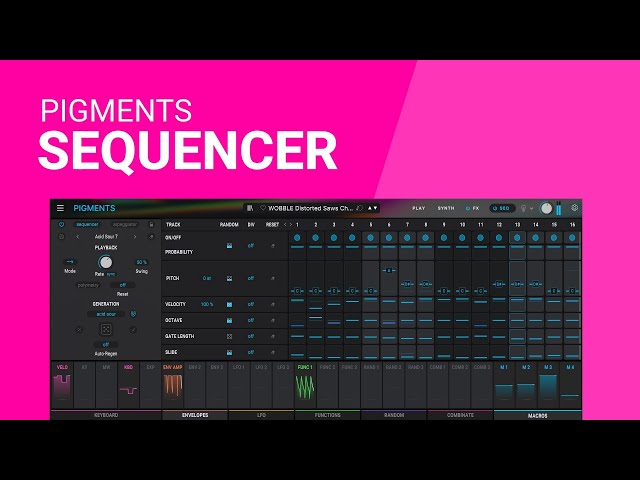Click the history icon left of Acid Saur 7

(x=62, y=236)
